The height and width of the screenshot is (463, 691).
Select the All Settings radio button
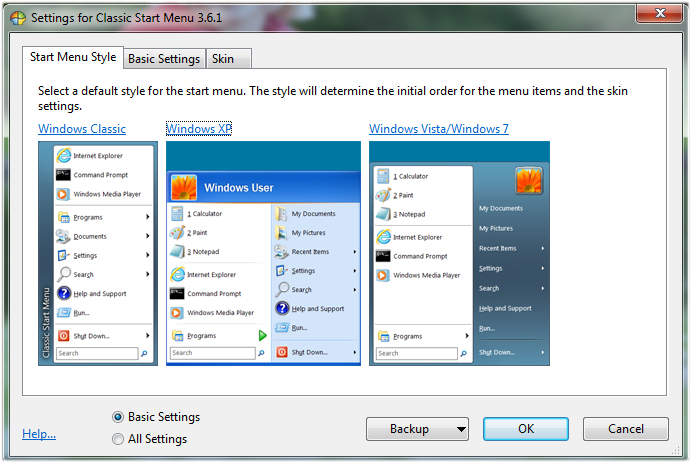pyautogui.click(x=118, y=439)
